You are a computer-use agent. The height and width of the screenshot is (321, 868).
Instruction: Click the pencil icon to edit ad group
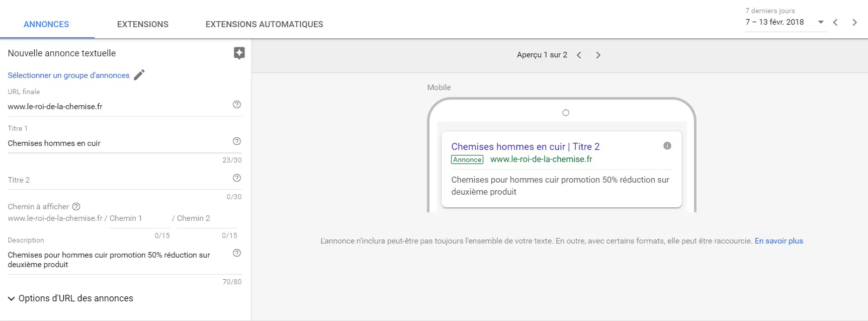point(139,75)
